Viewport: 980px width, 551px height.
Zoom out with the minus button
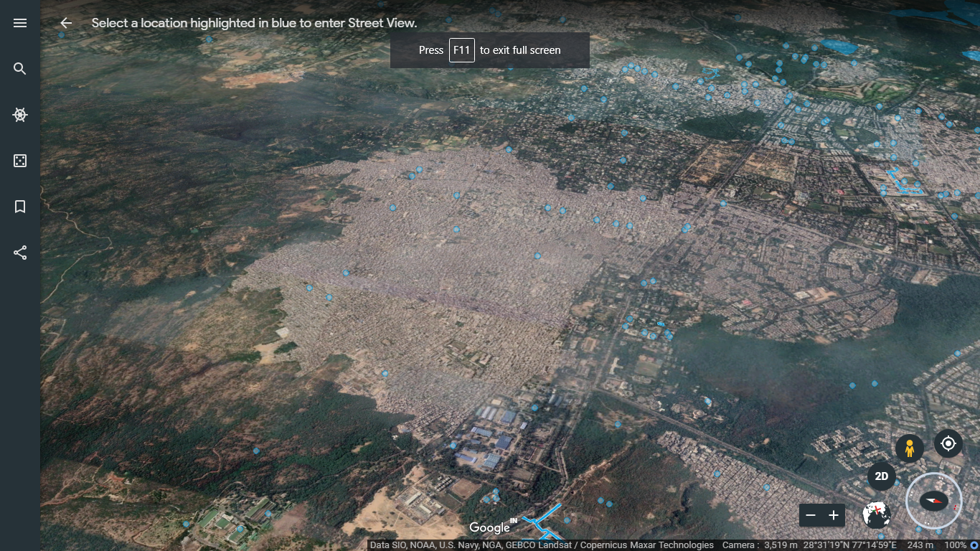point(811,515)
